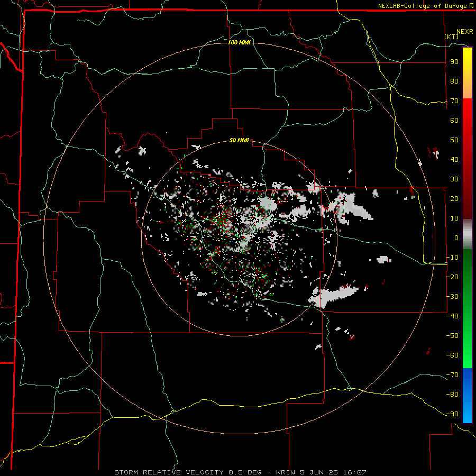Click the 50 NMI range ring label
Screen dimensions: 476x476
coord(239,140)
